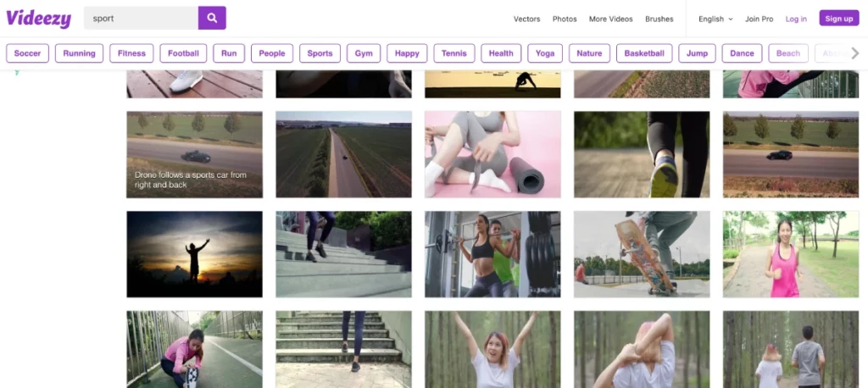Open aerial road between fields video
The width and height of the screenshot is (868, 388).
pyautogui.click(x=344, y=154)
